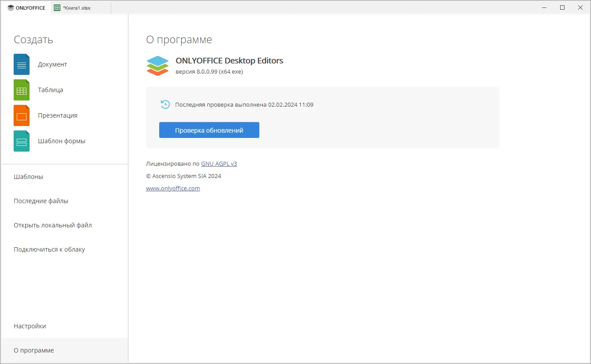Select Открыть локальный файл
Viewport: 591px width, 364px height.
(64, 225)
